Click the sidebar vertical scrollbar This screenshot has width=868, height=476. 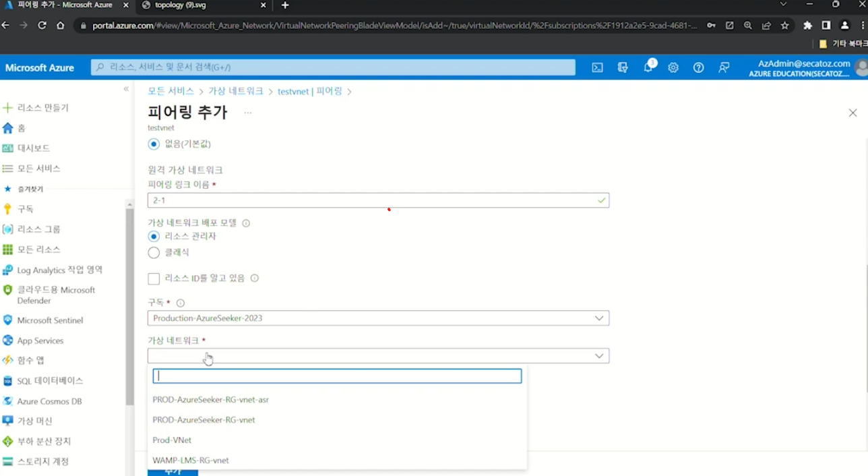pyautogui.click(x=129, y=307)
